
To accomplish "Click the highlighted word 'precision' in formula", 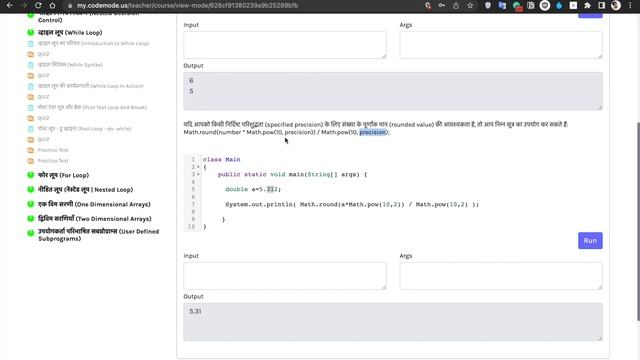I will click(x=372, y=132).
